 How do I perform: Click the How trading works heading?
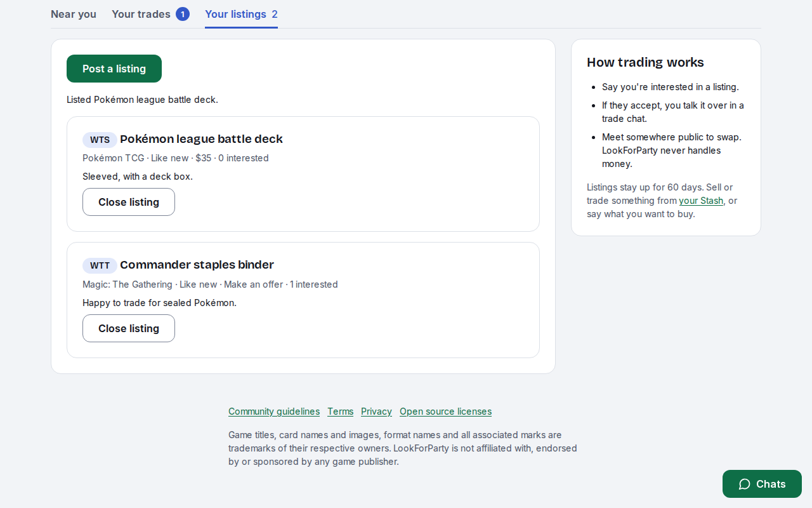(645, 62)
